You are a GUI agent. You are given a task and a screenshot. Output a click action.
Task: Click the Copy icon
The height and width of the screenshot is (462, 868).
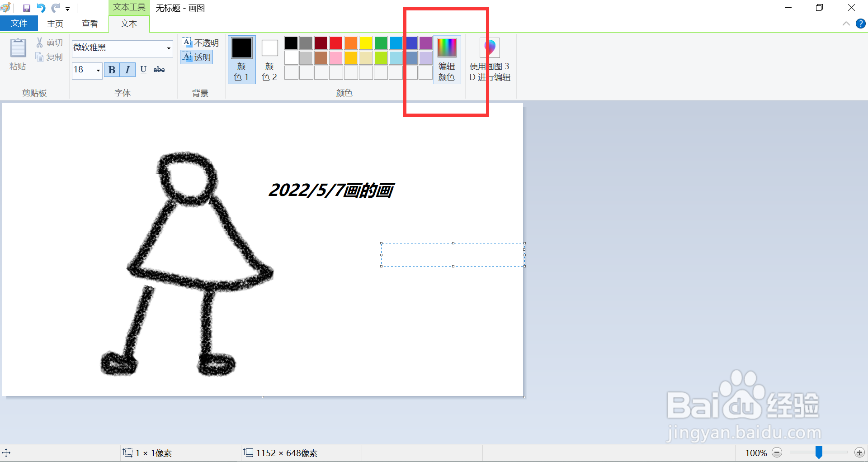40,57
